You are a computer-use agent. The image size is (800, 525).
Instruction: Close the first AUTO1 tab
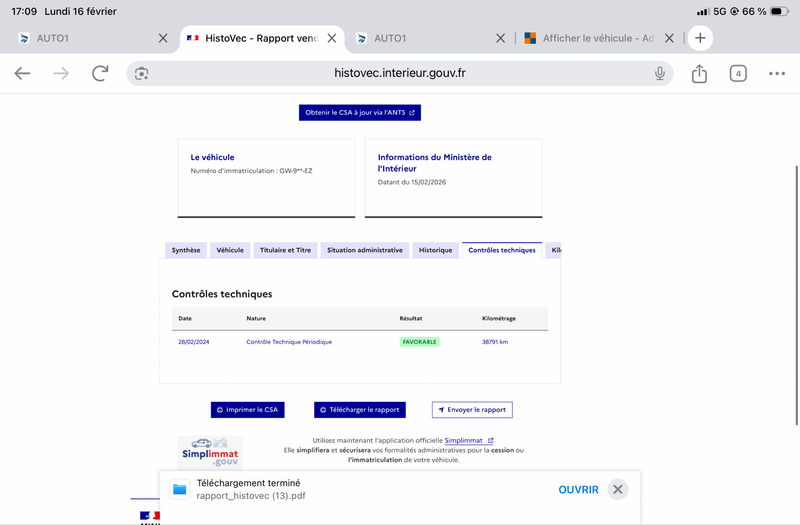coord(163,38)
